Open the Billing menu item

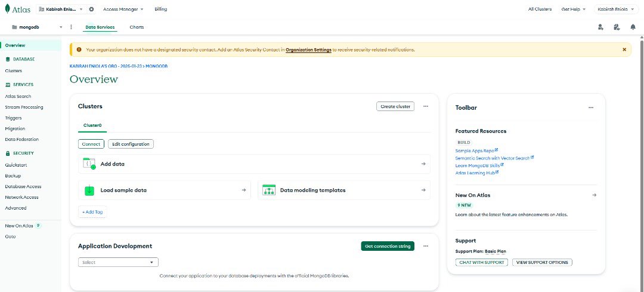point(160,9)
